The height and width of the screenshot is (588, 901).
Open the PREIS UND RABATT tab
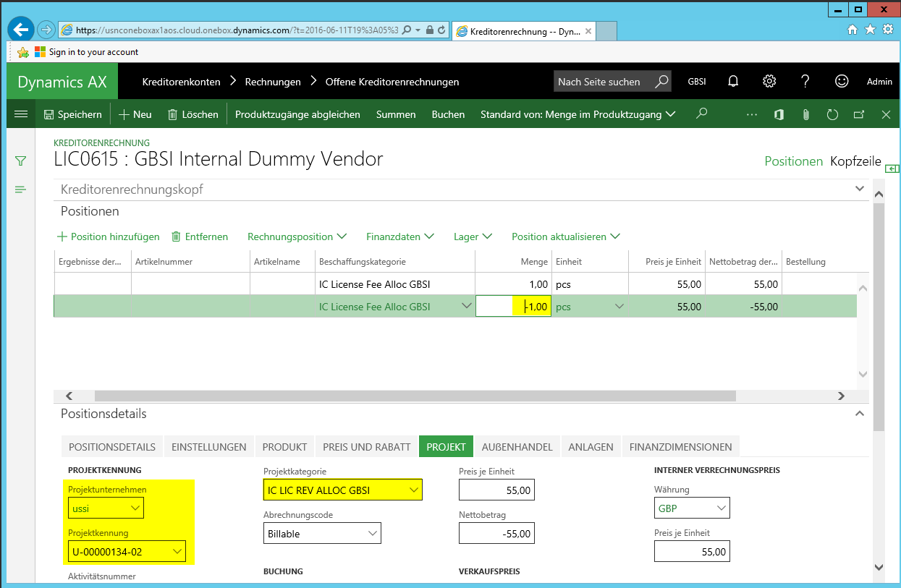pyautogui.click(x=366, y=447)
